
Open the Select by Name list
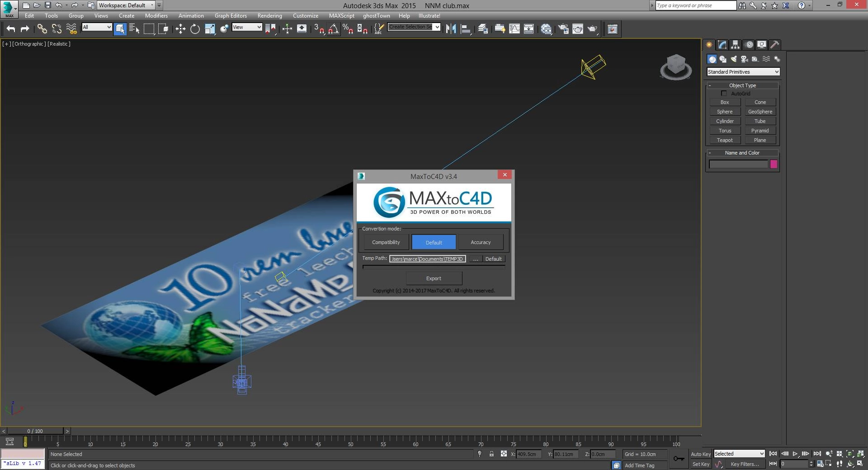coord(134,29)
